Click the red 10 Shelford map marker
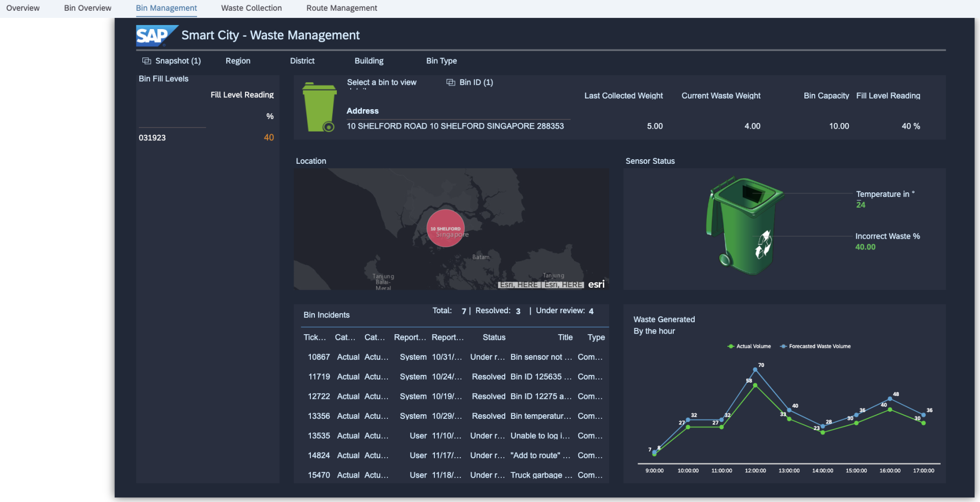 coord(446,229)
